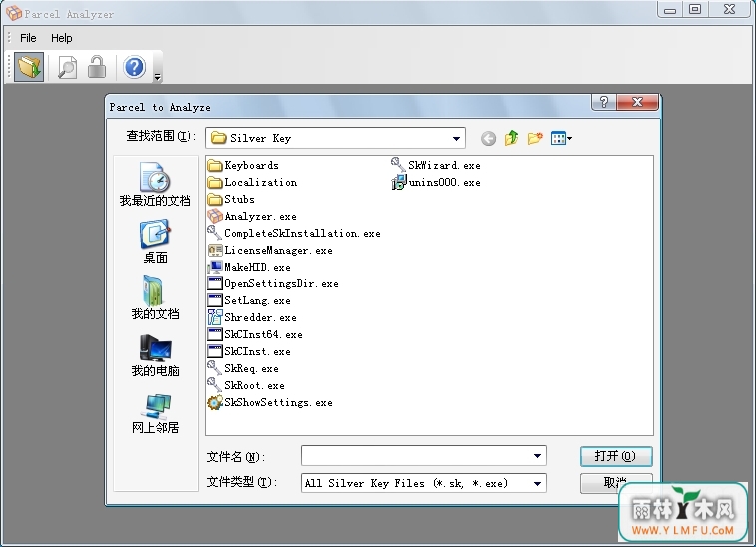
Task: Open the view menu dropdown icon
Action: point(562,139)
